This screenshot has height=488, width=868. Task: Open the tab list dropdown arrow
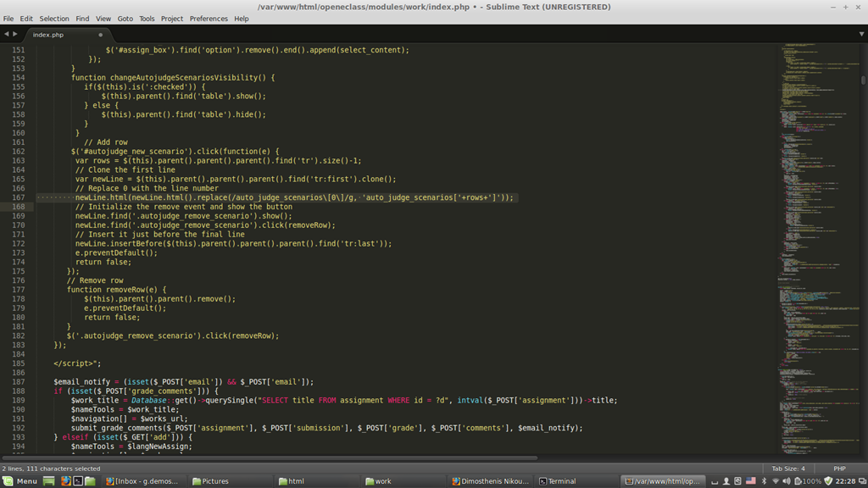click(x=861, y=34)
